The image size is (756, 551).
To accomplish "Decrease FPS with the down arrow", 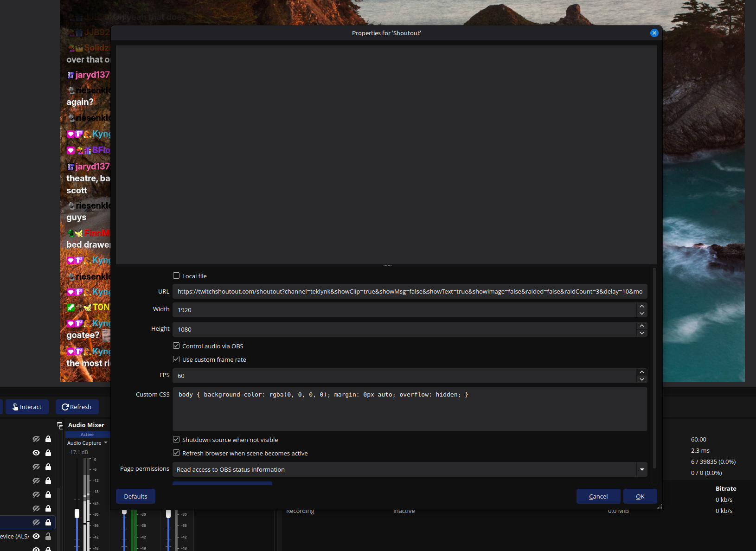I will click(x=642, y=379).
